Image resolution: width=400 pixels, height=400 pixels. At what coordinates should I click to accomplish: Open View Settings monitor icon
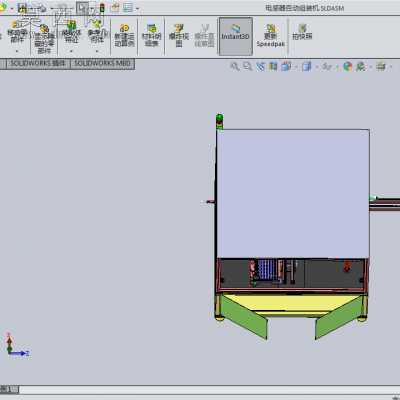point(381,66)
